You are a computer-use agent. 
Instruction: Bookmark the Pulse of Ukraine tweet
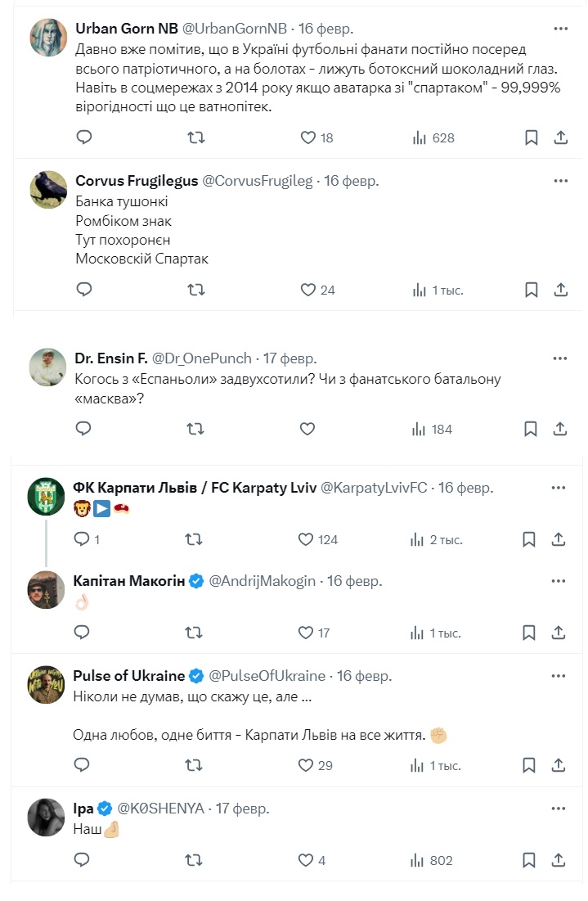(x=529, y=765)
